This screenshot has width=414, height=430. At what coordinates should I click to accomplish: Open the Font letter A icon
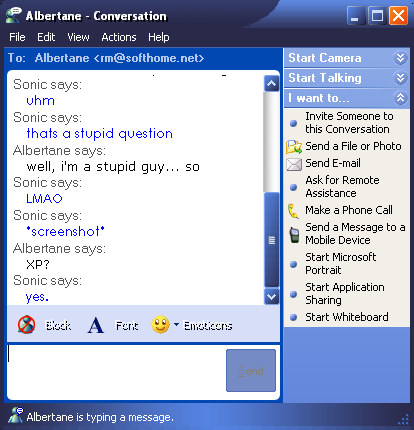point(96,325)
